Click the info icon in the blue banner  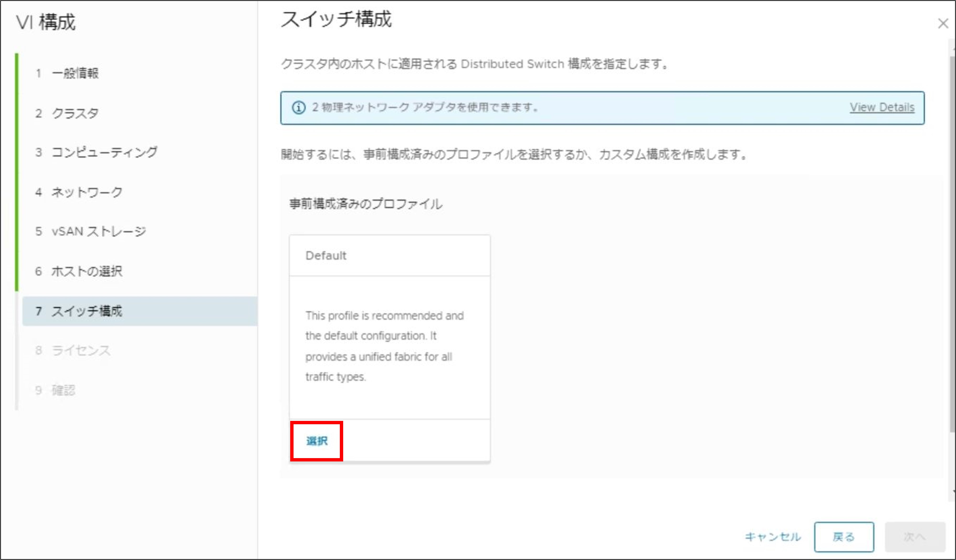pyautogui.click(x=299, y=108)
